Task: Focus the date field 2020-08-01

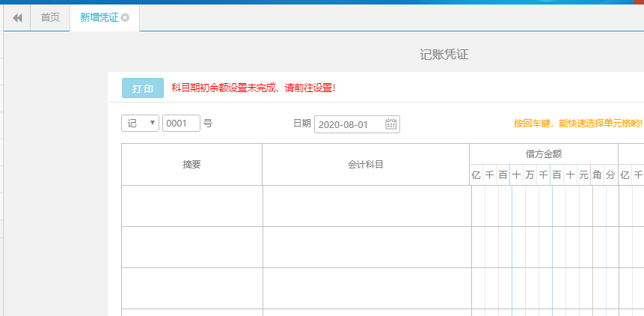Action: (x=357, y=124)
